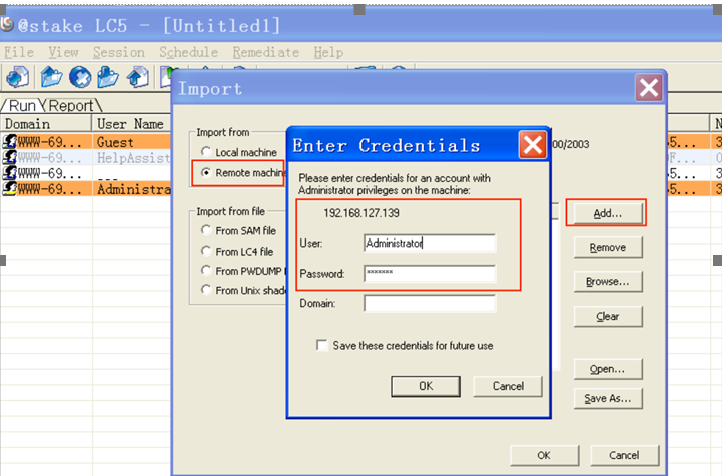Close the Import dialog with its X
722x476 pixels.
point(649,87)
